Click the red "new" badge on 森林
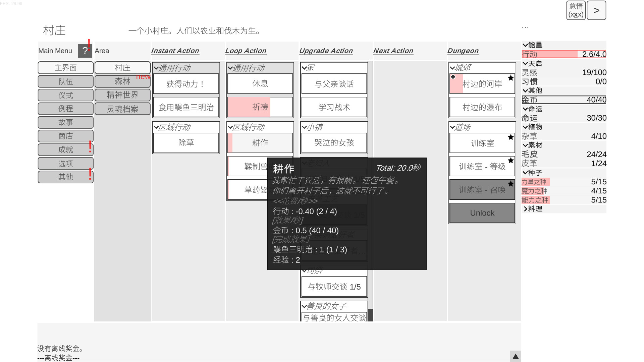 [144, 76]
